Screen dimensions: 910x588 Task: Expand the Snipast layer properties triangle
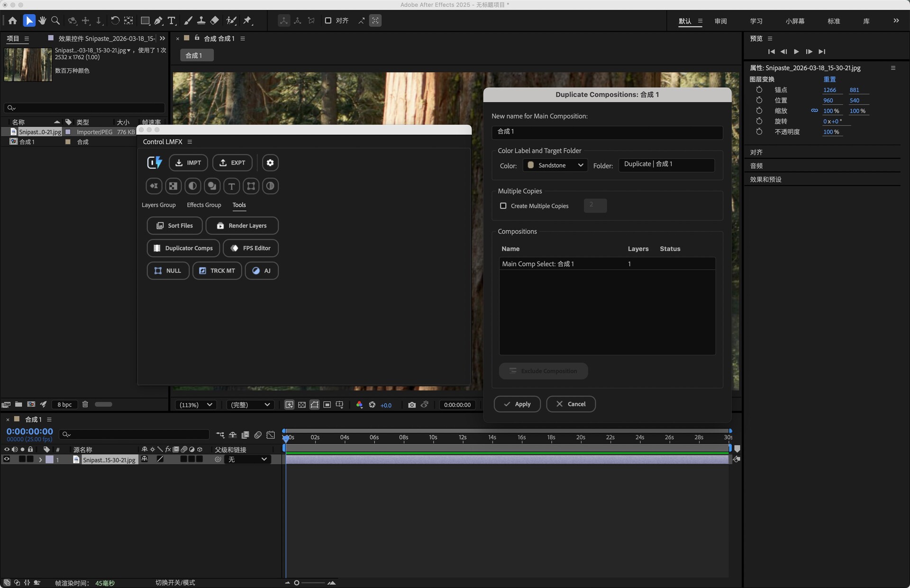click(41, 460)
